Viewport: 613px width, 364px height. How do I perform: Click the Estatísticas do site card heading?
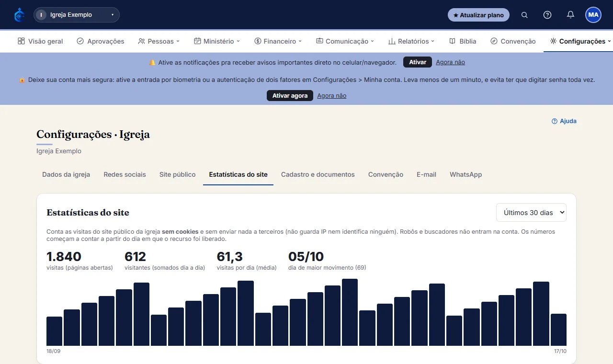[88, 213]
